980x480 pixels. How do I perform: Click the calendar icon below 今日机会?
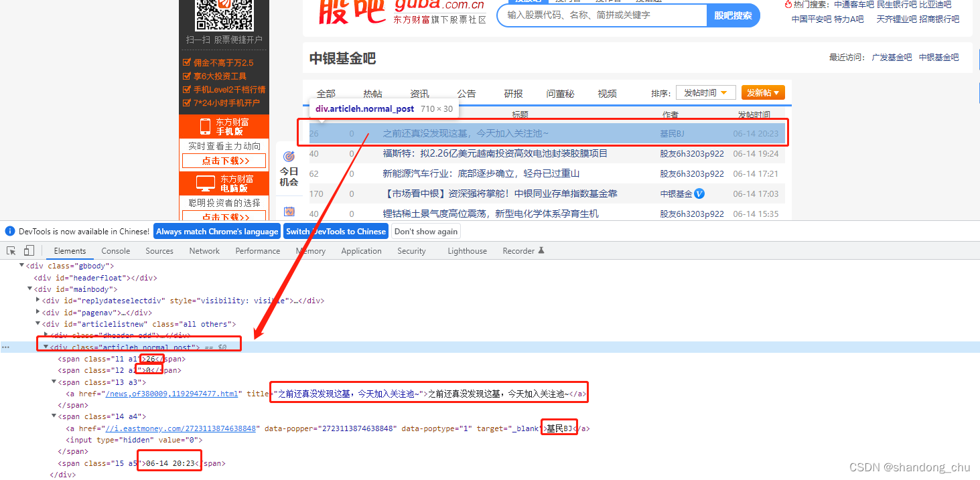[x=289, y=211]
